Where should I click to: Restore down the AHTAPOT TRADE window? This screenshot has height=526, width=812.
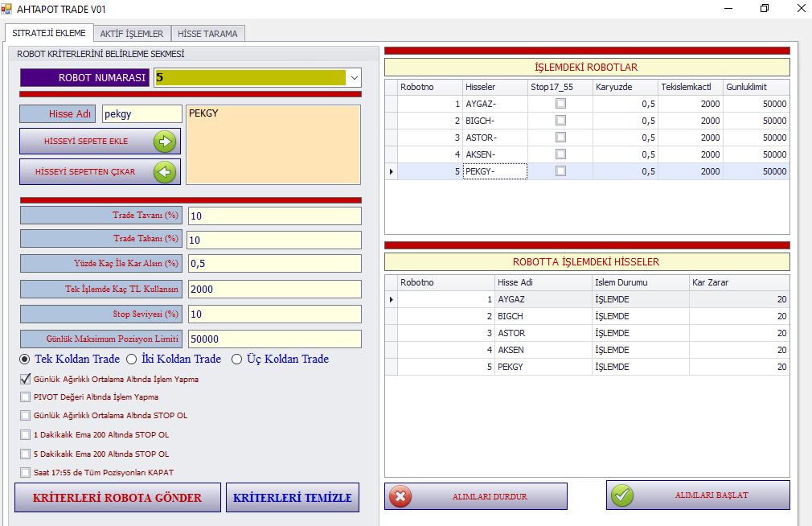click(x=765, y=8)
